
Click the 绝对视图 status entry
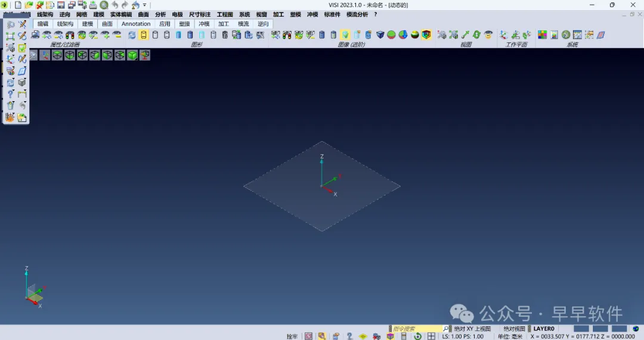click(x=514, y=329)
